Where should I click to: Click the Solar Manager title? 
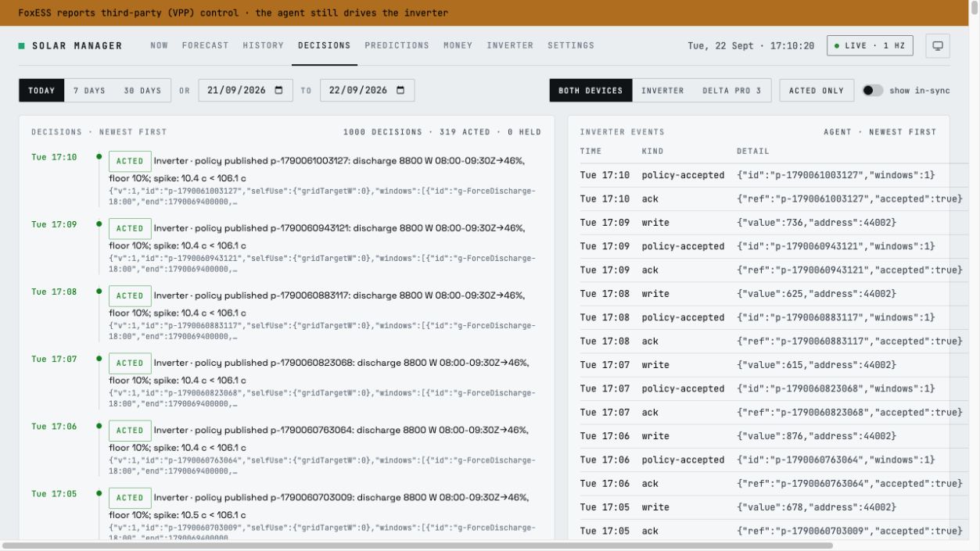(77, 46)
